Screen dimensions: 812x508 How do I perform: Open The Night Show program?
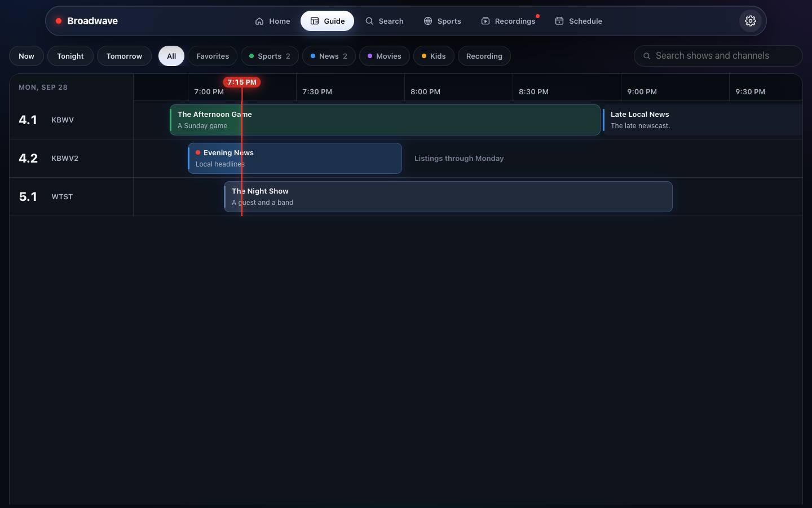coord(448,196)
